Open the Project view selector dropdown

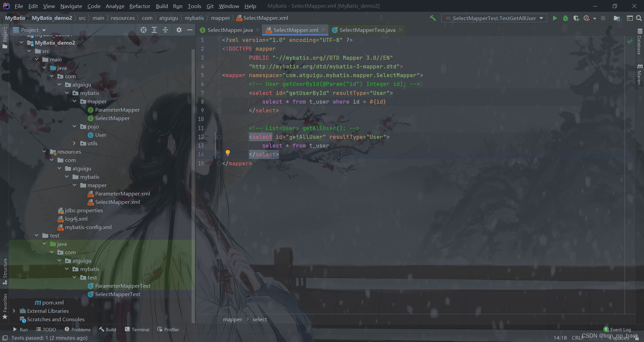[30, 30]
